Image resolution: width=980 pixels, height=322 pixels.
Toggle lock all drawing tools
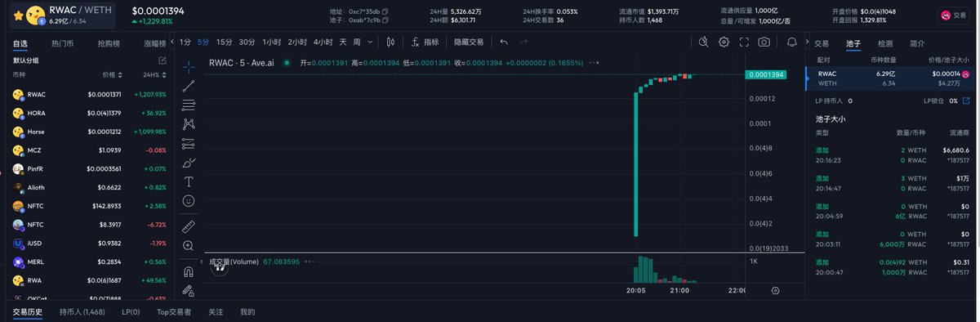pyautogui.click(x=189, y=290)
